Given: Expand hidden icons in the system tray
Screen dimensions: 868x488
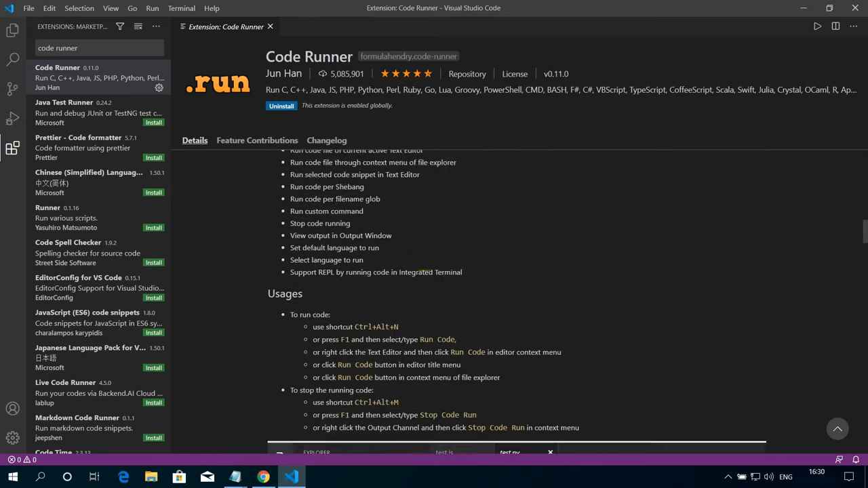Looking at the screenshot, I should (728, 476).
